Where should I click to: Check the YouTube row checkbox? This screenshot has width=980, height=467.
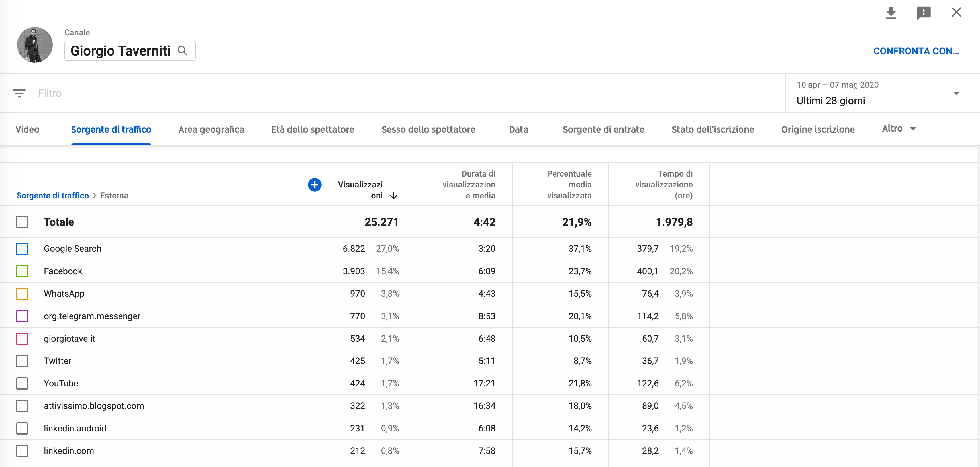click(x=22, y=383)
